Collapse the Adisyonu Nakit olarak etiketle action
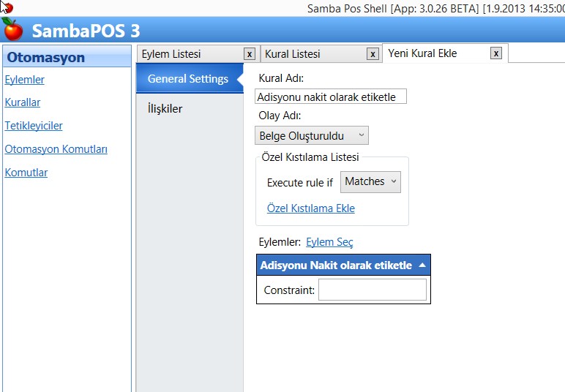Screen dimensions: 565x392 click(x=422, y=265)
